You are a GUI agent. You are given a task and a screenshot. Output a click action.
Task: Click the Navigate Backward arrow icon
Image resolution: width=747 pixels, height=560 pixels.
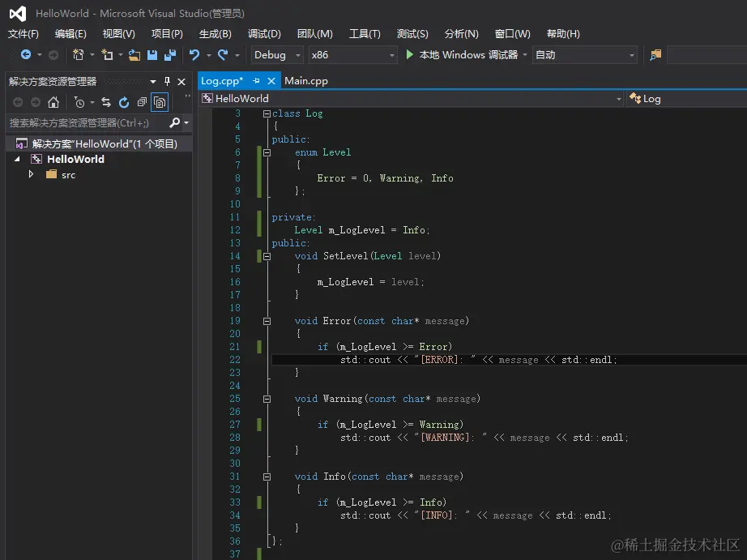[x=26, y=55]
